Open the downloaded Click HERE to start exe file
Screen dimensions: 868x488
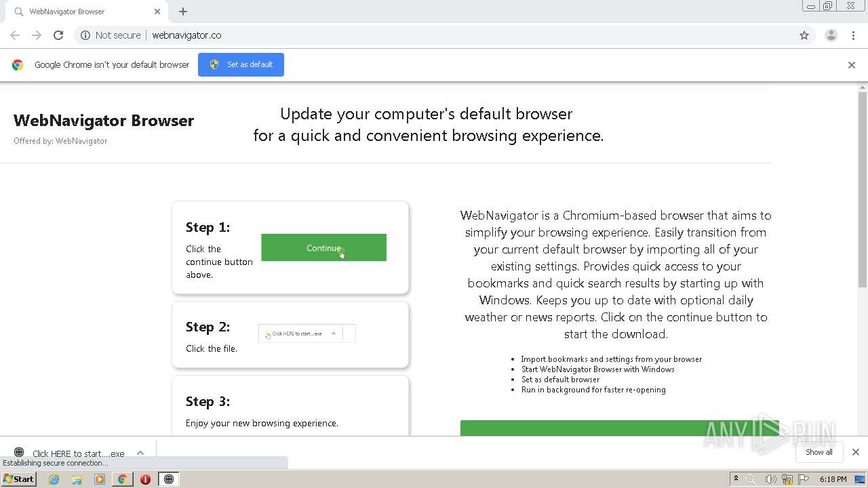point(71,453)
